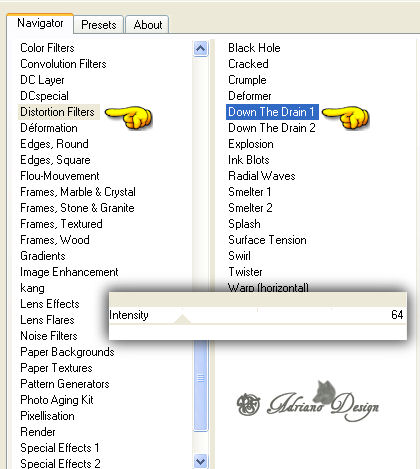Click the scroll up arrow in category list
This screenshot has height=469, width=420.
201,49
